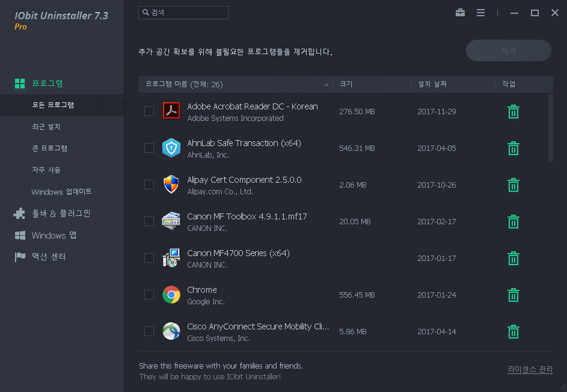
Task: Select the Chrome program name text
Action: point(202,290)
